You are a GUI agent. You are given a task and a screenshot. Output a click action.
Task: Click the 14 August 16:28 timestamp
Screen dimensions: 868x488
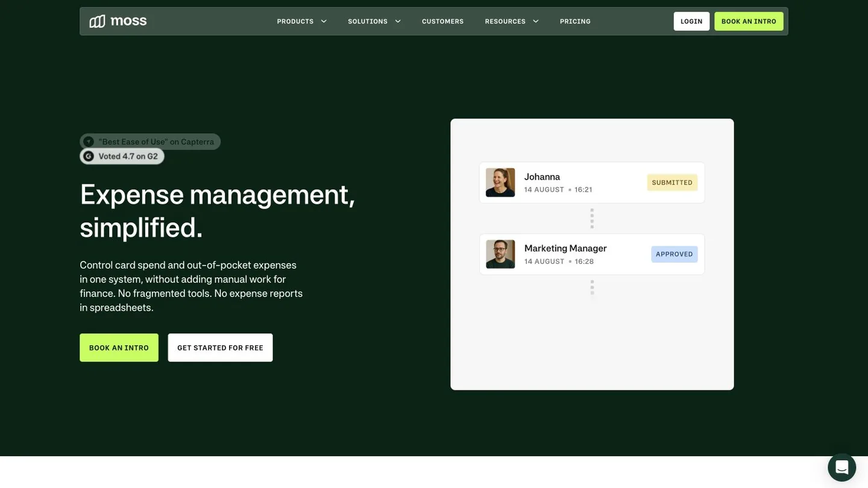[559, 261]
